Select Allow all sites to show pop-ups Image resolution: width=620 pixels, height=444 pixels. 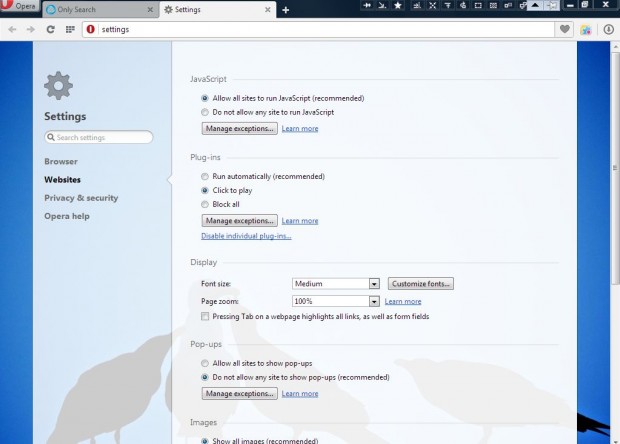[x=204, y=363]
